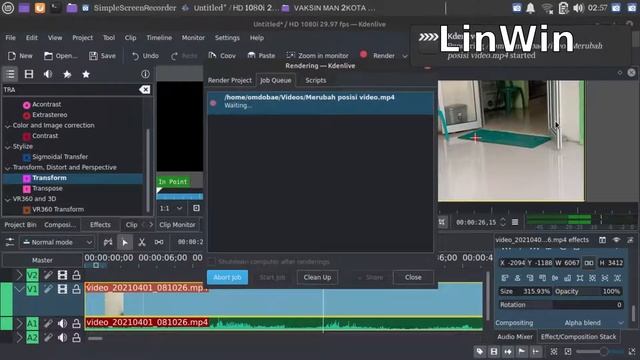Toggle aspect ratio lock in Transform
Viewport: 640px width, 360px height.
coord(589,263)
